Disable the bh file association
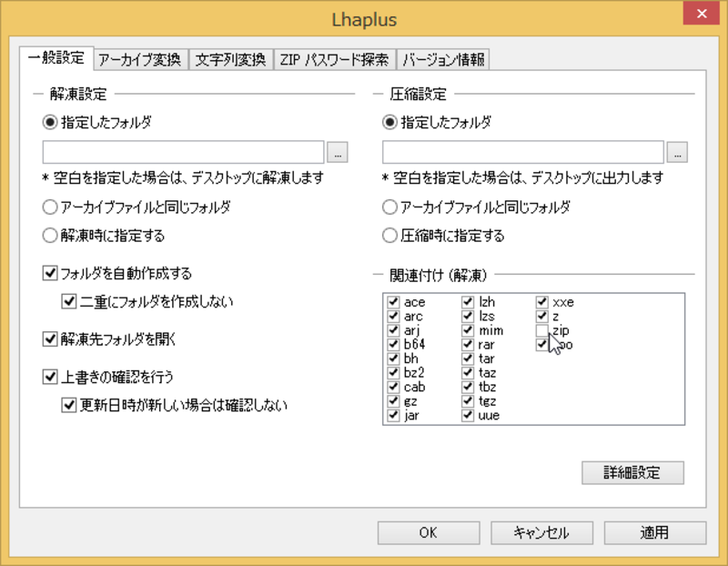The height and width of the screenshot is (566, 728). [393, 359]
